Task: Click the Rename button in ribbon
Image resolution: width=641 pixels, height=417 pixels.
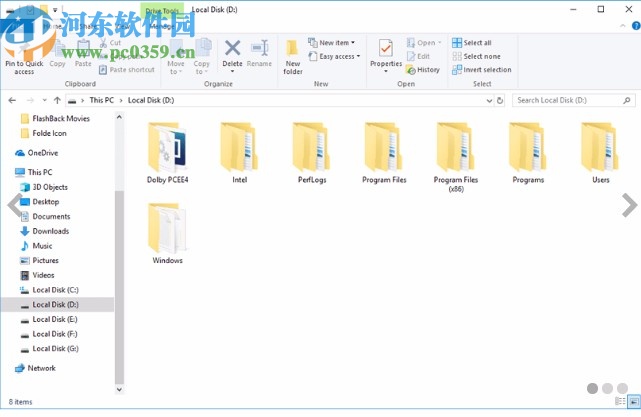Action: [x=259, y=54]
